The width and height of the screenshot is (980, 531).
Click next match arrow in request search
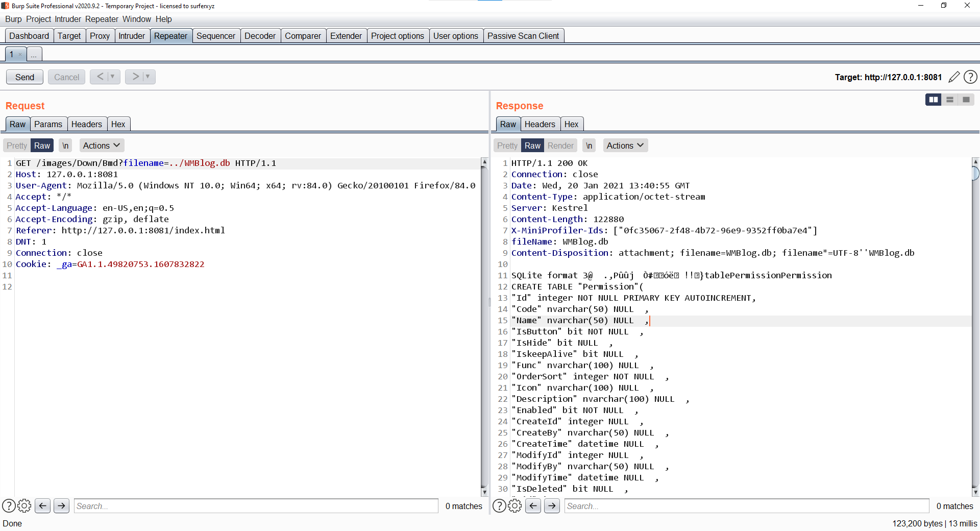point(61,506)
